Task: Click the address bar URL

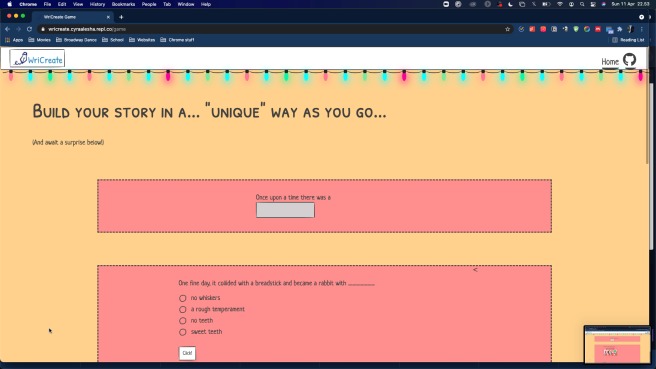Action: [x=87, y=29]
